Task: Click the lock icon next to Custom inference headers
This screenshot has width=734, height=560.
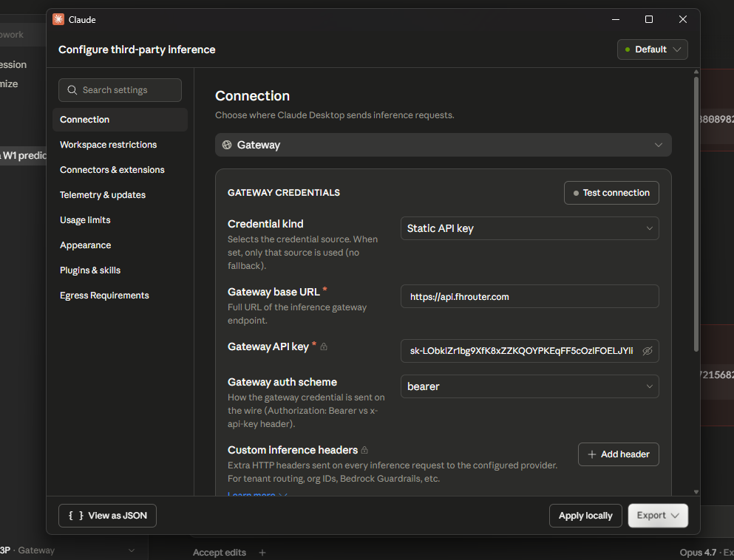Action: click(x=364, y=450)
